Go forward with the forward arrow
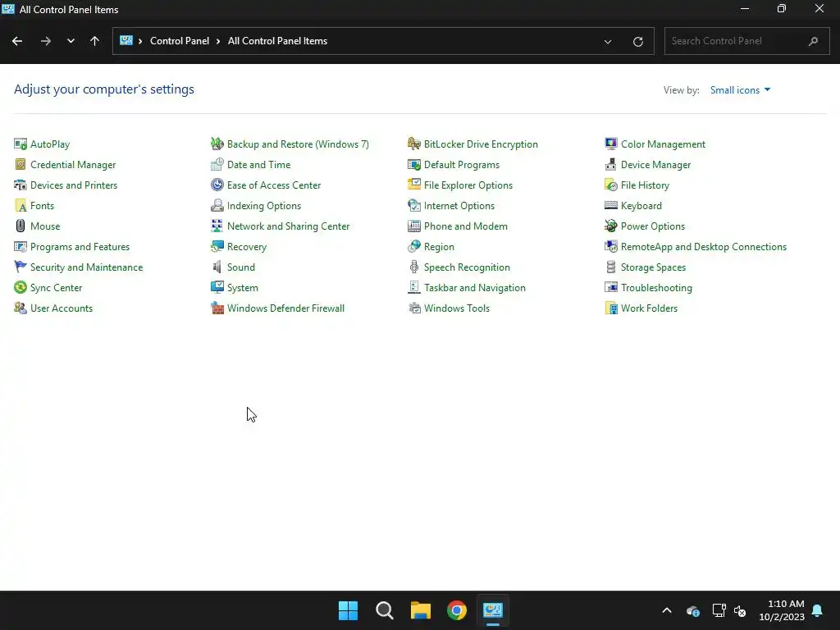Viewport: 840px width, 630px height. coord(46,41)
